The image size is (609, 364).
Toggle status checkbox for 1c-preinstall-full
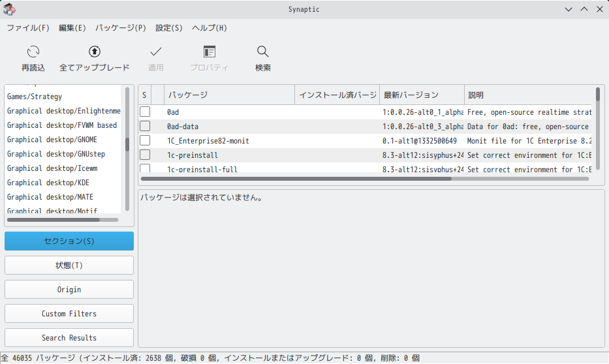click(145, 168)
